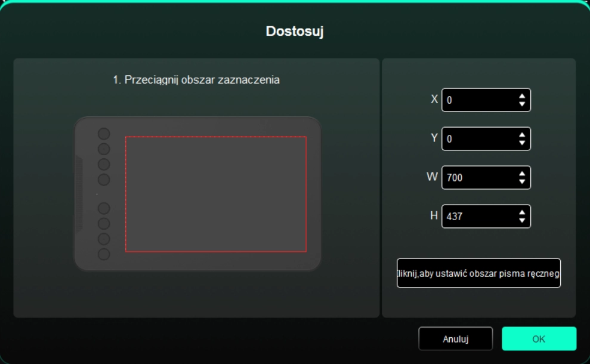
Task: Decrease the X value with down arrow
Action: (522, 104)
